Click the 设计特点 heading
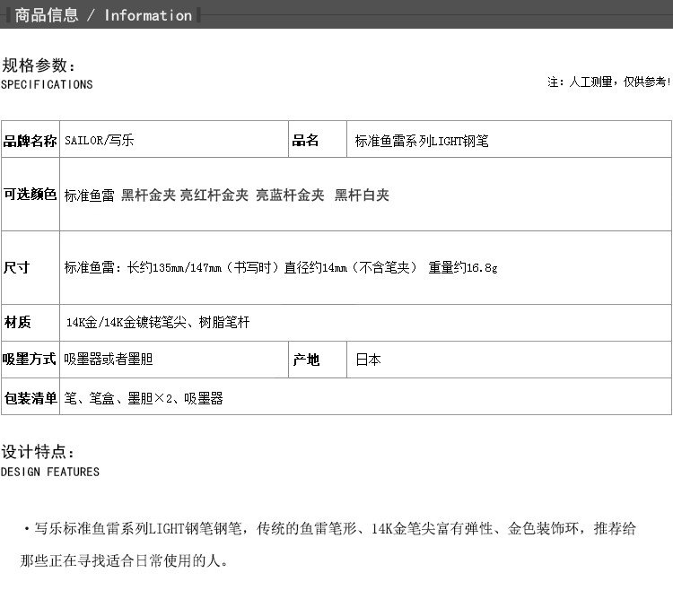Image resolution: width=673 pixels, height=616 pixels. [38, 452]
